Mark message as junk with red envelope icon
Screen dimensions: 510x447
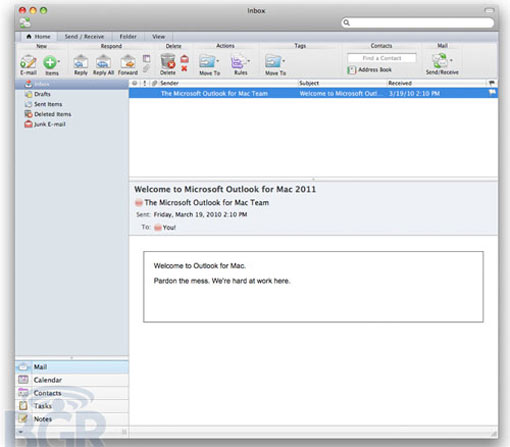(185, 59)
